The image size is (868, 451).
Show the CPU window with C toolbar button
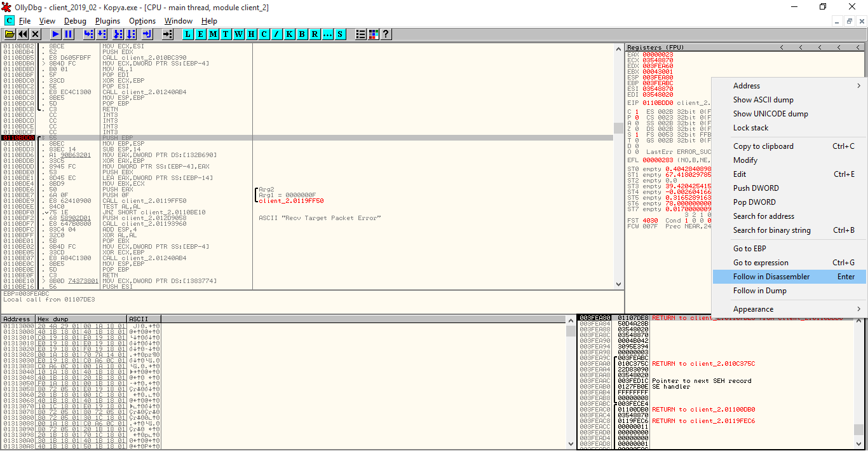264,34
